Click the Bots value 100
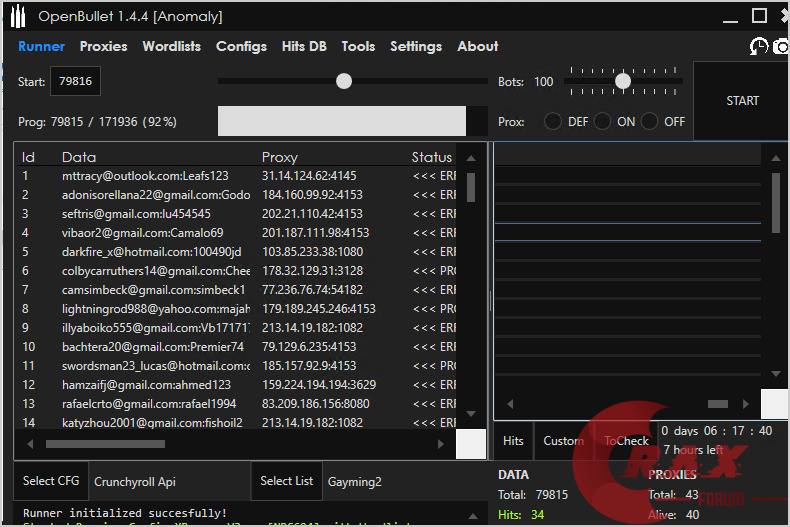Screen dimensions: 790x527 click(543, 82)
